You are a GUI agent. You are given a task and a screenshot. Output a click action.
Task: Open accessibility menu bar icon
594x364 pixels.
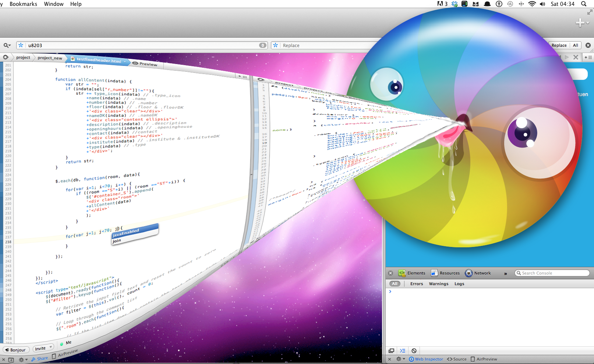[x=499, y=4]
